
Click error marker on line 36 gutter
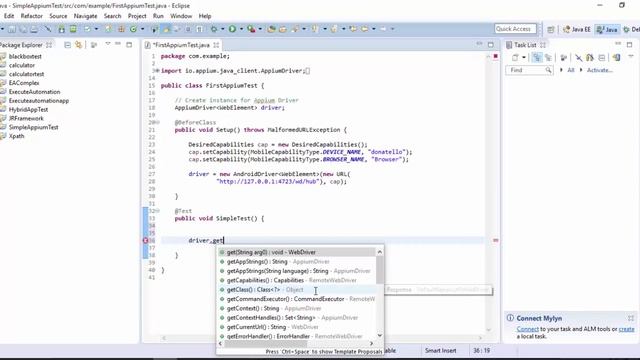145,240
